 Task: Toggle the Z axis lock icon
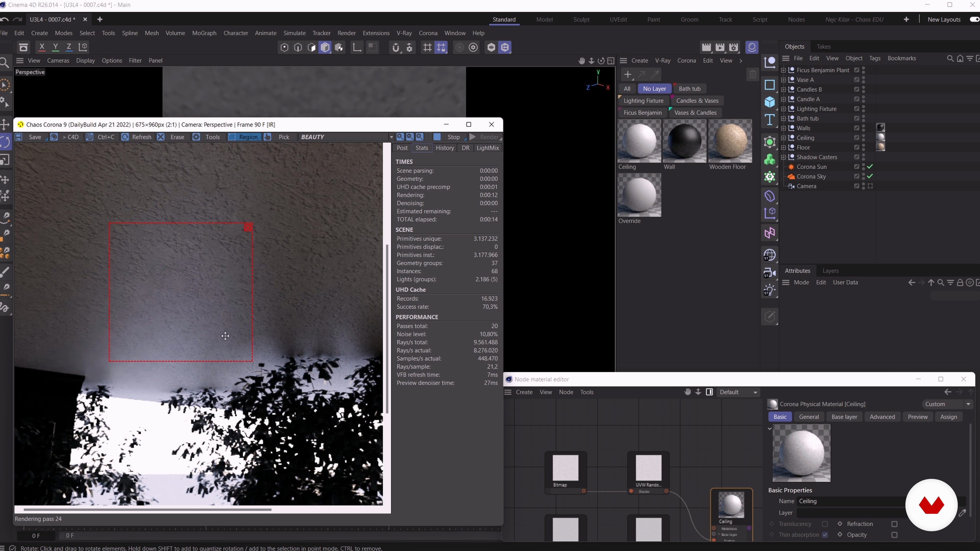(x=69, y=47)
